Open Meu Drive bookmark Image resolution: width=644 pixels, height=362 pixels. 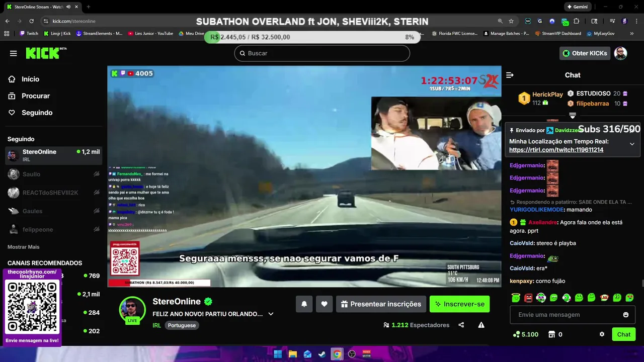(x=191, y=34)
